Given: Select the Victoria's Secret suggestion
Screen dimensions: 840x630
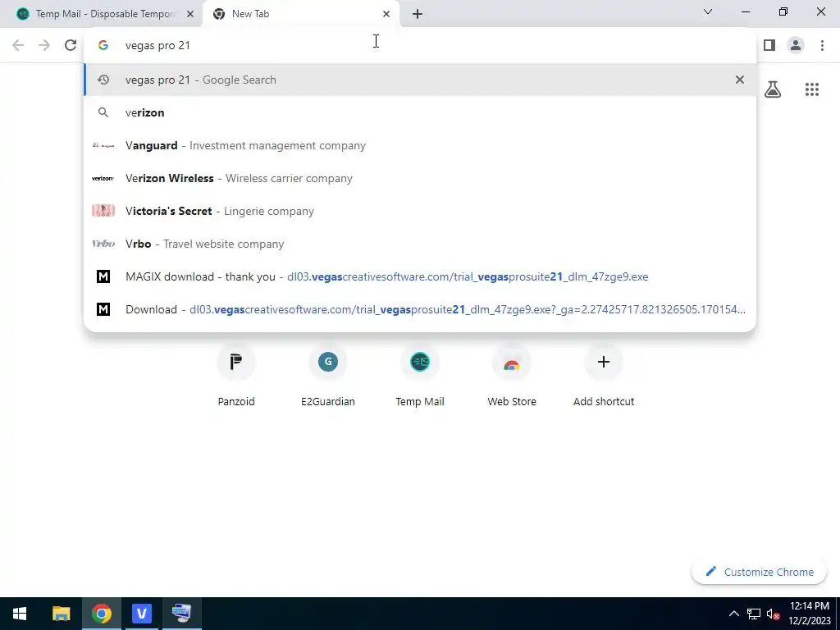Looking at the screenshot, I should (420, 211).
